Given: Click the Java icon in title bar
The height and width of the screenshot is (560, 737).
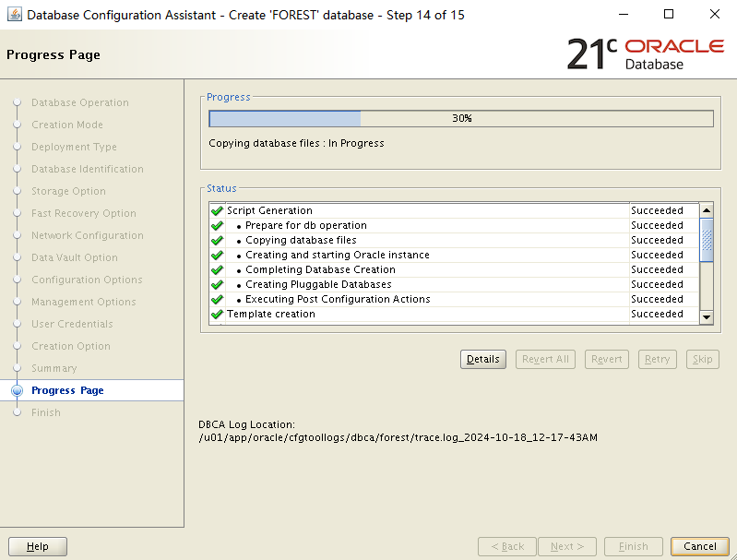Looking at the screenshot, I should click(14, 15).
